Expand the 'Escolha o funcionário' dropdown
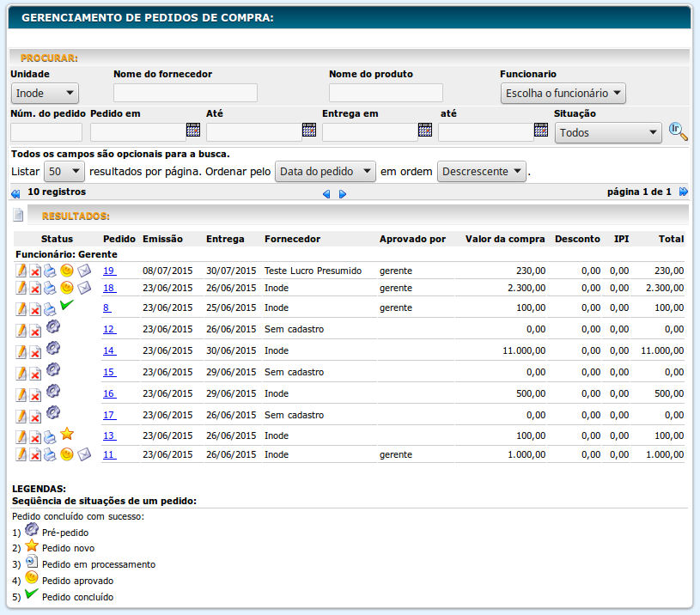 (563, 93)
